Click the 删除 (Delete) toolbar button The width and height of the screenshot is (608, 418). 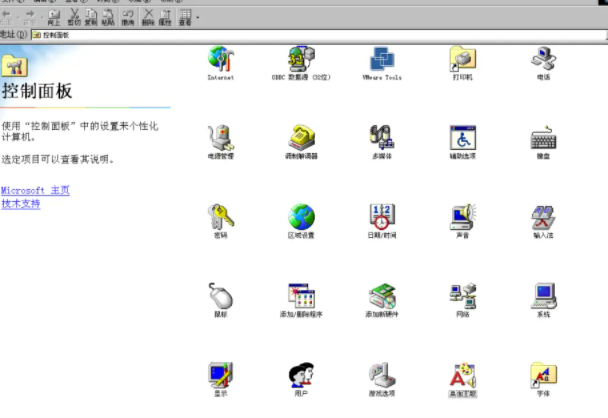(148, 18)
